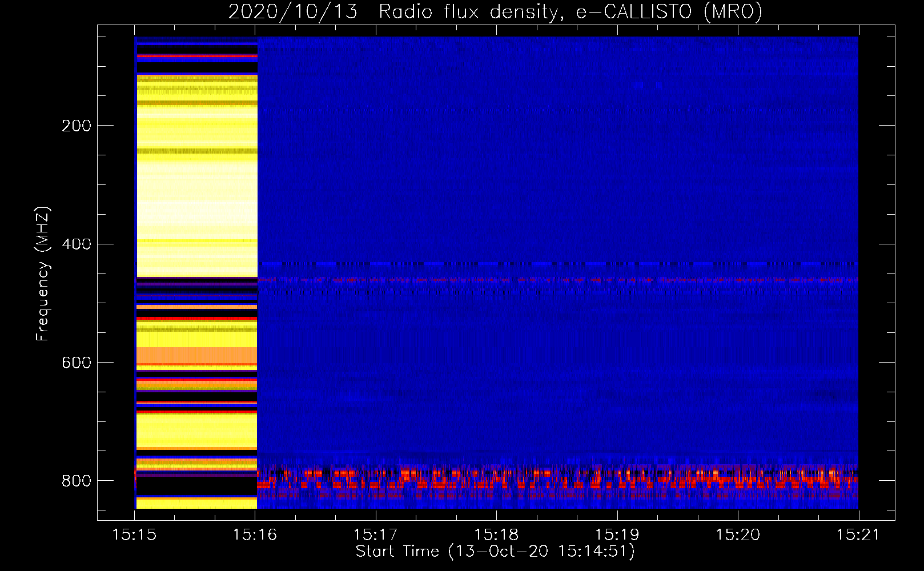This screenshot has width=924, height=571.
Task: Click the 600 MHz frequency tick label
Action: [77, 363]
